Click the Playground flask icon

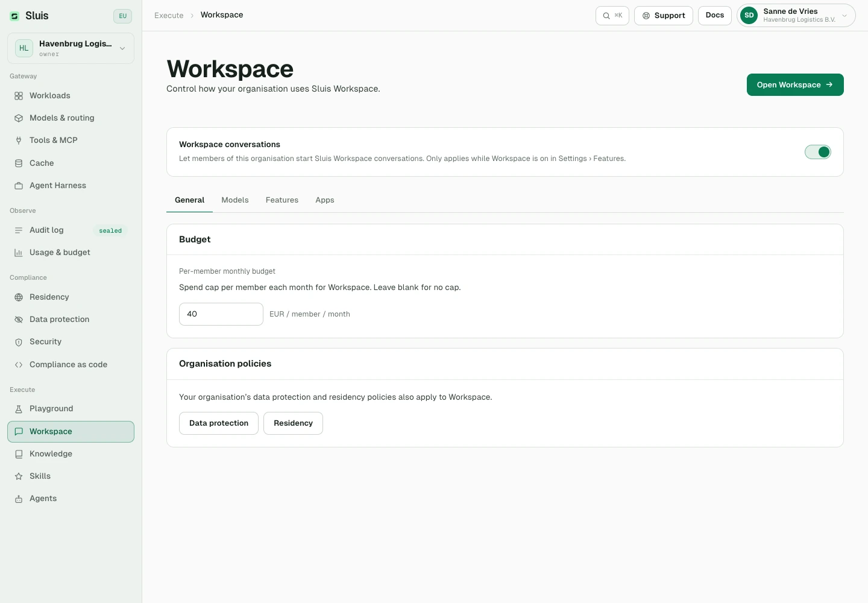19,409
